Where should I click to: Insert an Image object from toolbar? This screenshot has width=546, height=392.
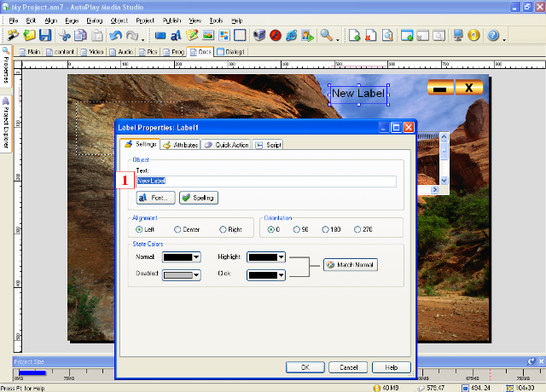point(208,36)
